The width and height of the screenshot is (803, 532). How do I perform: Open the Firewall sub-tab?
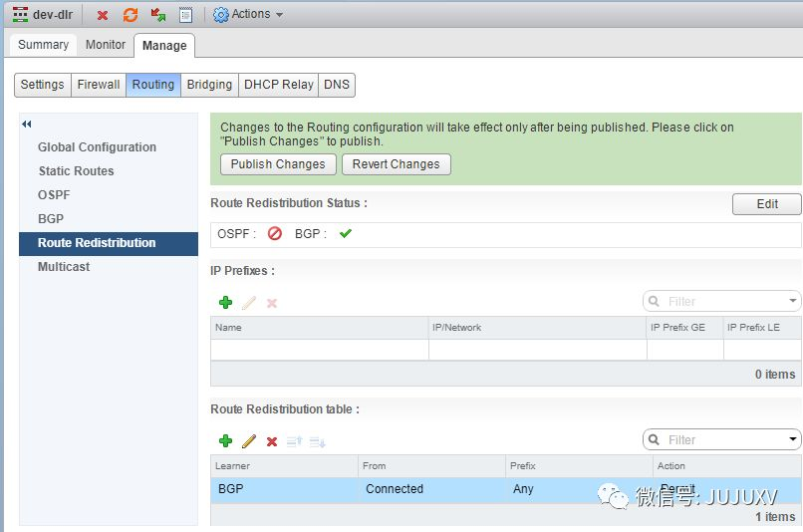[x=99, y=85]
